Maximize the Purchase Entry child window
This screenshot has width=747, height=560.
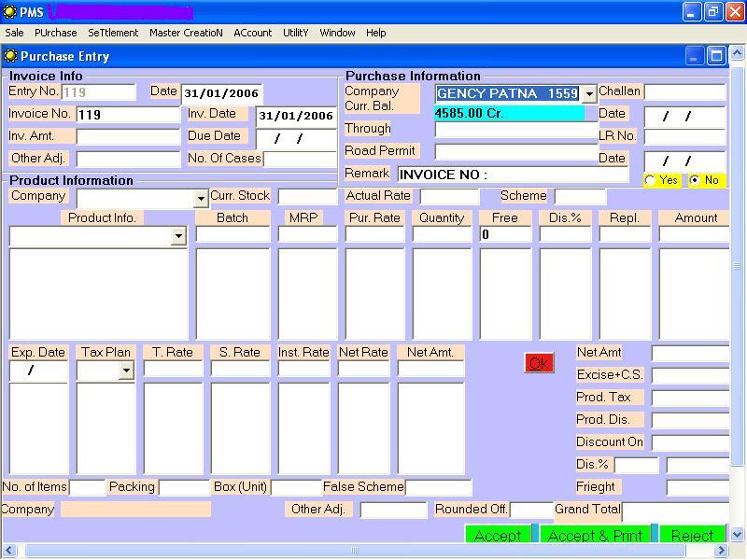[716, 56]
